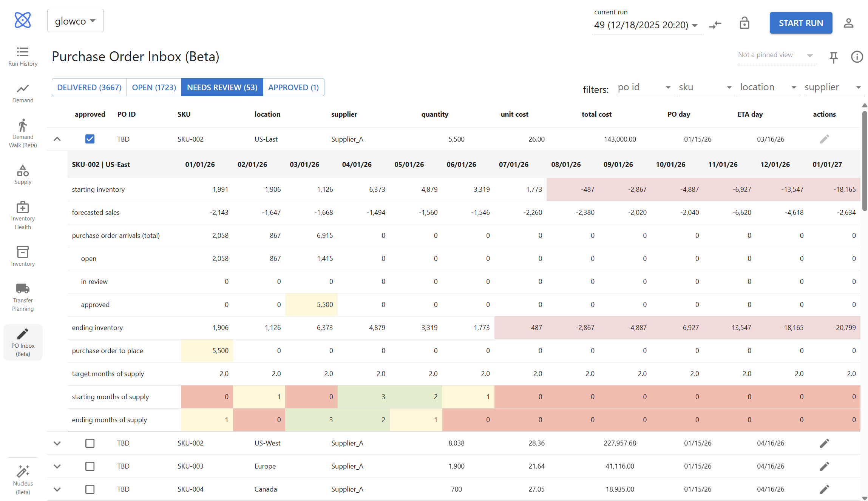868x501 pixels.
Task: Switch to the APPROVED (1) tab
Action: click(x=293, y=87)
